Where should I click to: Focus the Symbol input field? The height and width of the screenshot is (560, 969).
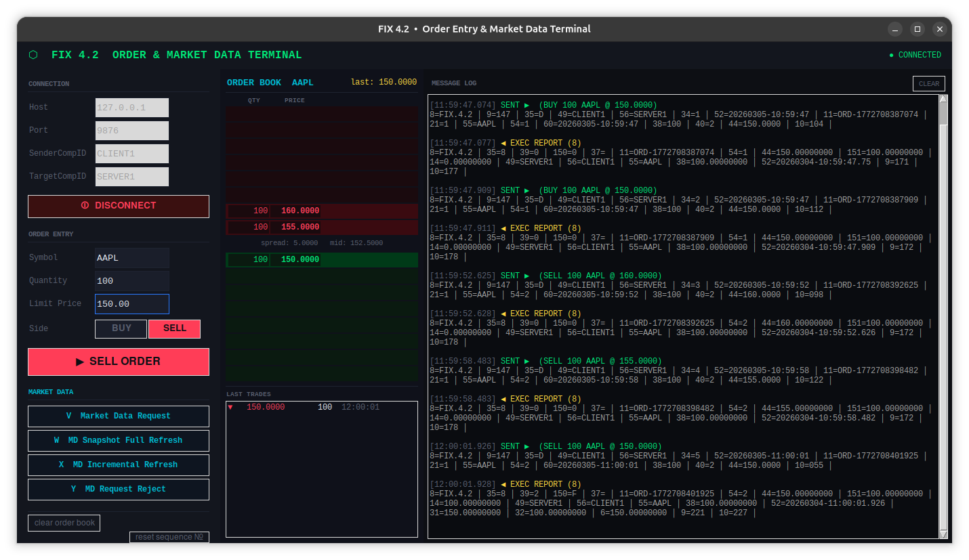click(x=132, y=258)
